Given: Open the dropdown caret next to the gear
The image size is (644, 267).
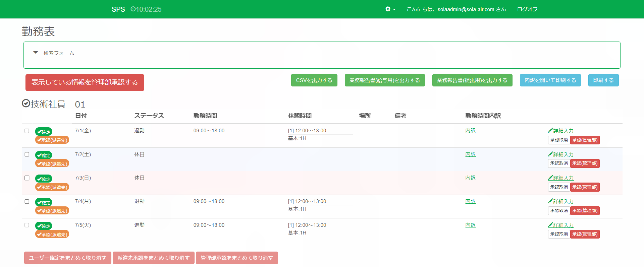Looking at the screenshot, I should coord(394,9).
